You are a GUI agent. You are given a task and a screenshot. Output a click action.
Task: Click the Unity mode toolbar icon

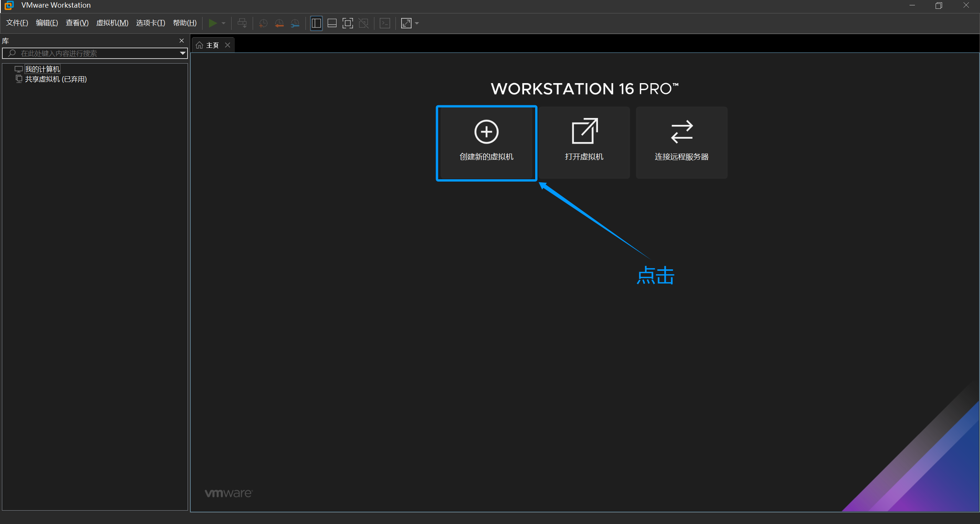coord(363,23)
